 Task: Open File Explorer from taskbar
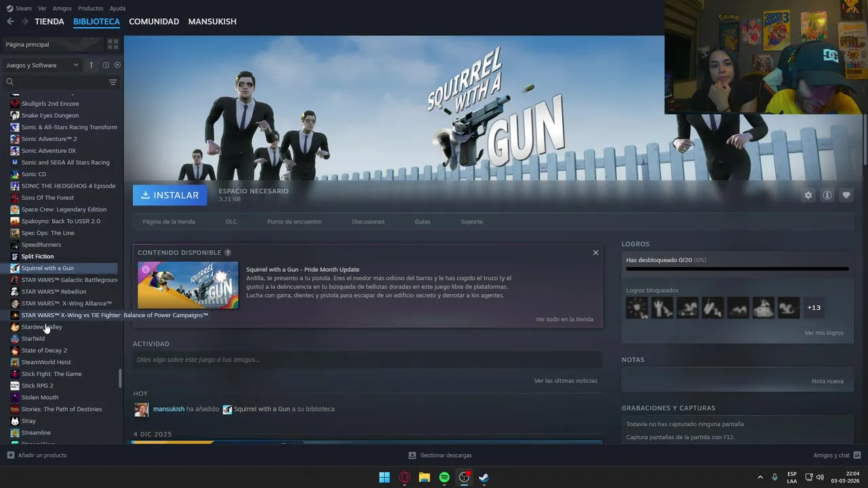coord(425,477)
